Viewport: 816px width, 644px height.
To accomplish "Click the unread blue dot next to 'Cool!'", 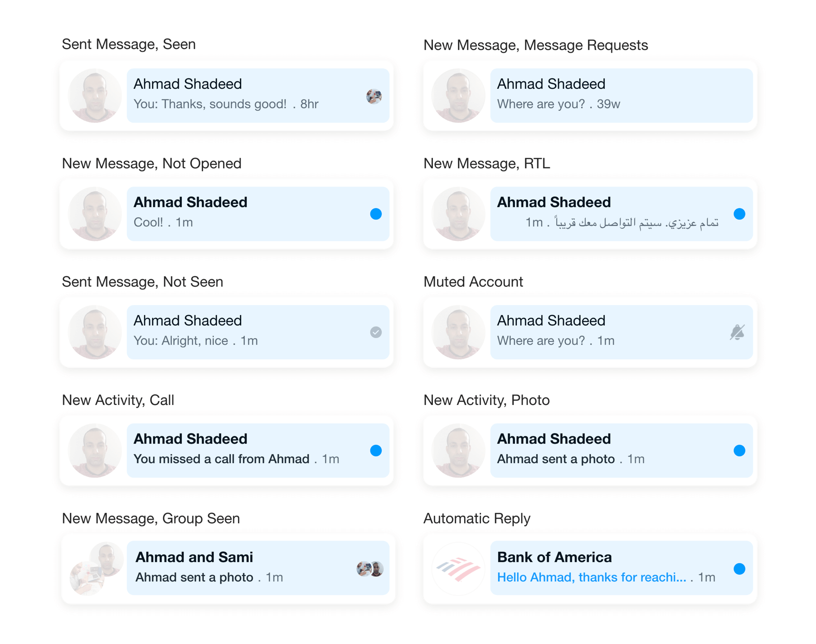I will point(376,214).
